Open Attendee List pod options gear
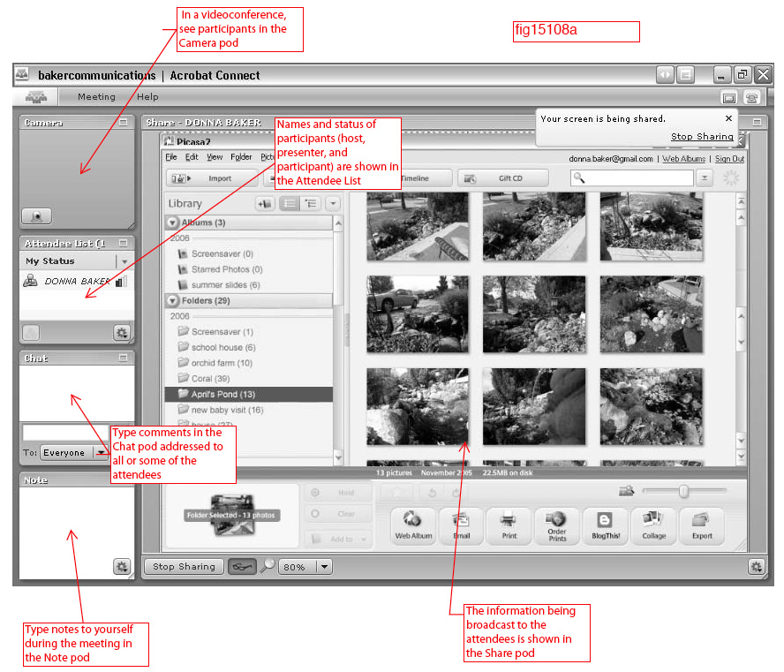The image size is (784, 672). [x=121, y=332]
